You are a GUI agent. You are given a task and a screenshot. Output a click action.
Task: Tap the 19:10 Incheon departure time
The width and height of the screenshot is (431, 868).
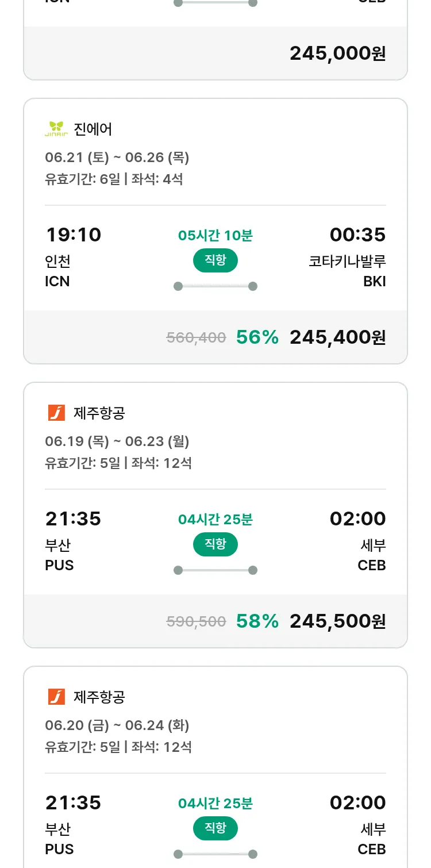73,235
